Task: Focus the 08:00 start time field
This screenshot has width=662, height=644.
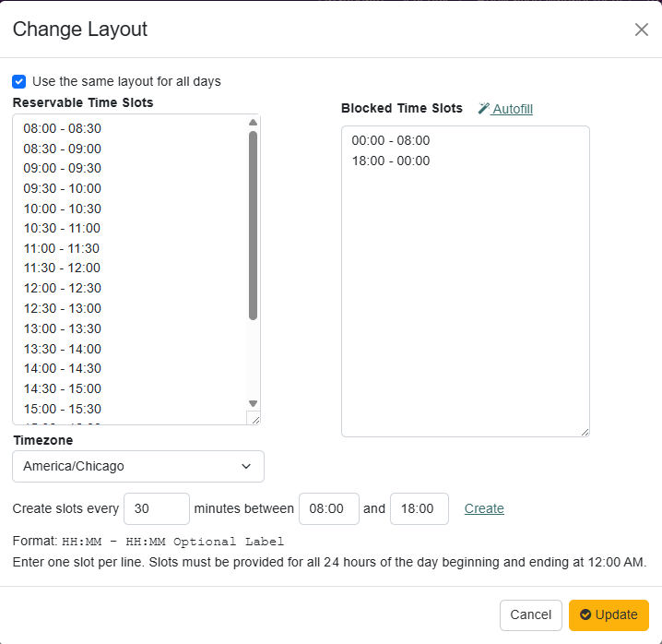Action: pos(328,508)
